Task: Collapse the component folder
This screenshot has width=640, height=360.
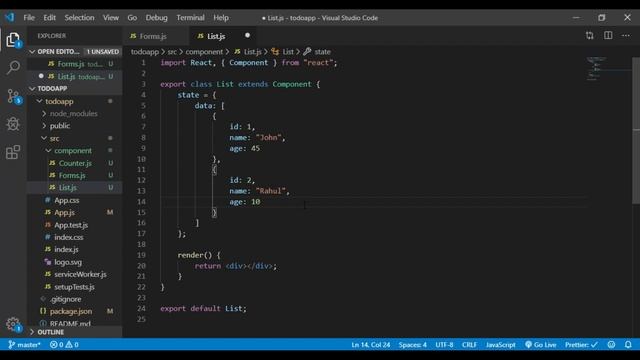Action: 49,151
